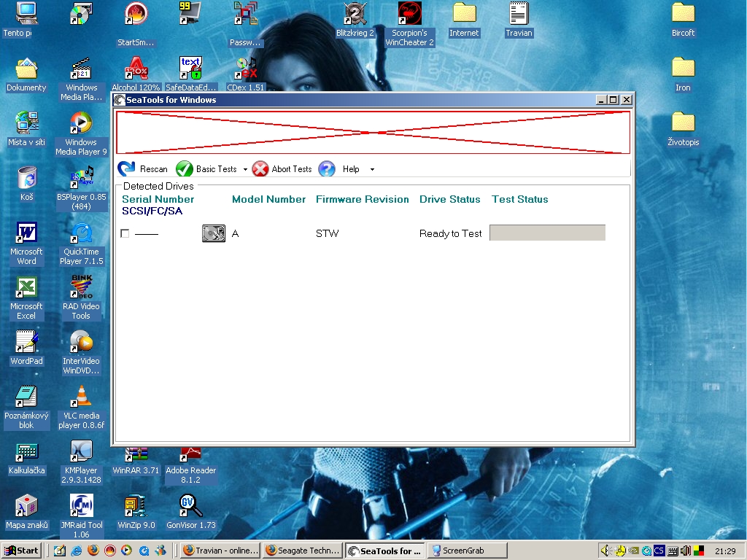This screenshot has width=747, height=560.
Task: Click the Basic Tests menu label
Action: coord(216,169)
